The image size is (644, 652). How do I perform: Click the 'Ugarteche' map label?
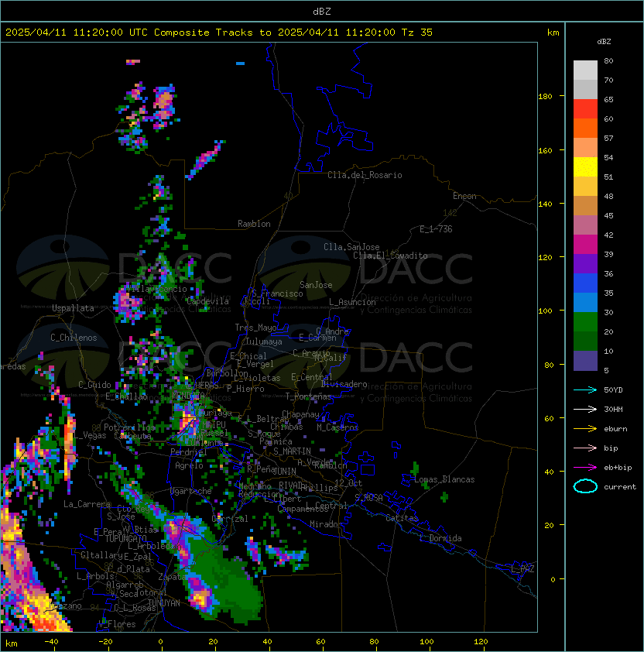pyautogui.click(x=191, y=491)
